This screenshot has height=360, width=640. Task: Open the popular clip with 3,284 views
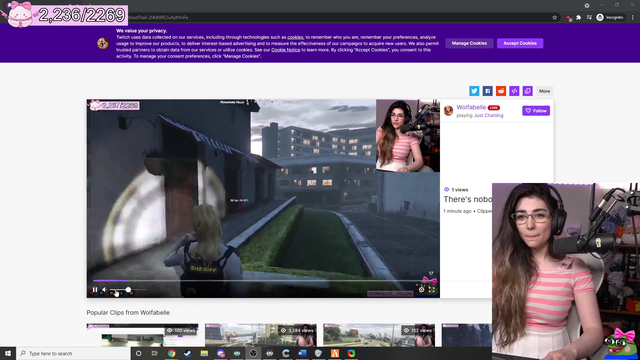pos(261,335)
